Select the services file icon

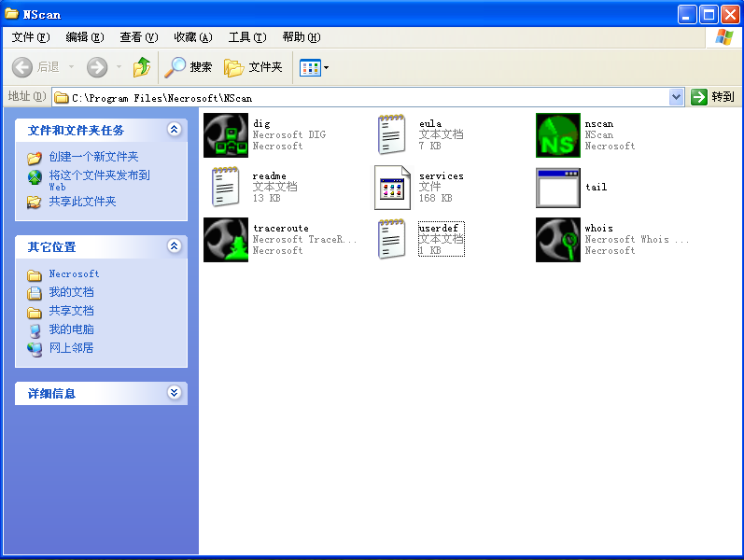[392, 188]
